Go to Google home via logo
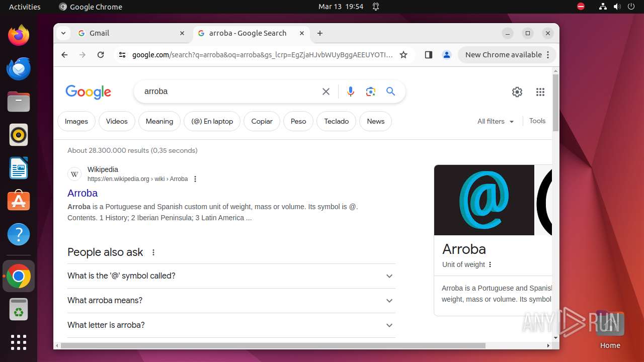This screenshot has height=362, width=644. coord(89,92)
